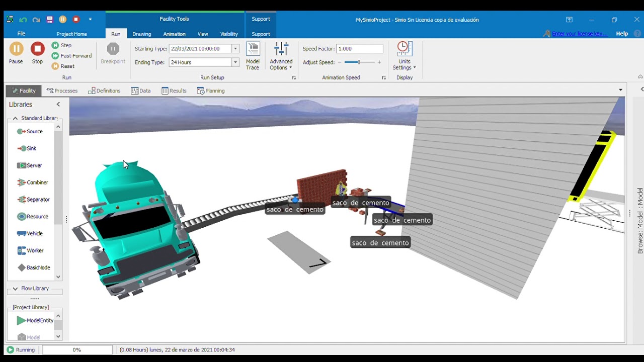
Task: Choose the Resource library object
Action: coord(33,217)
